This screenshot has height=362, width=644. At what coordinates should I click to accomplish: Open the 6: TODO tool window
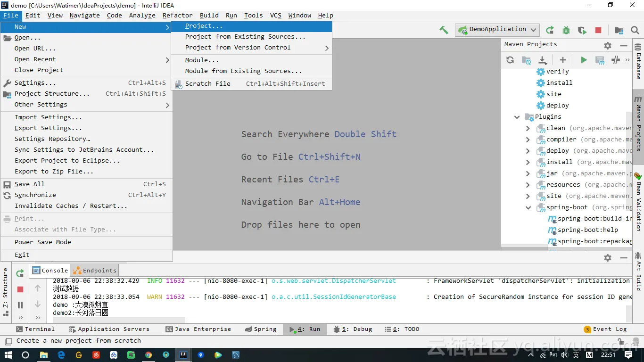[x=402, y=329]
